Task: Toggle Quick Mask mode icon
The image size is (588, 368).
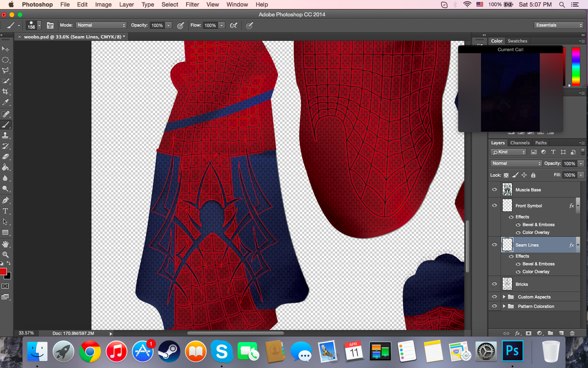Action: (5, 286)
